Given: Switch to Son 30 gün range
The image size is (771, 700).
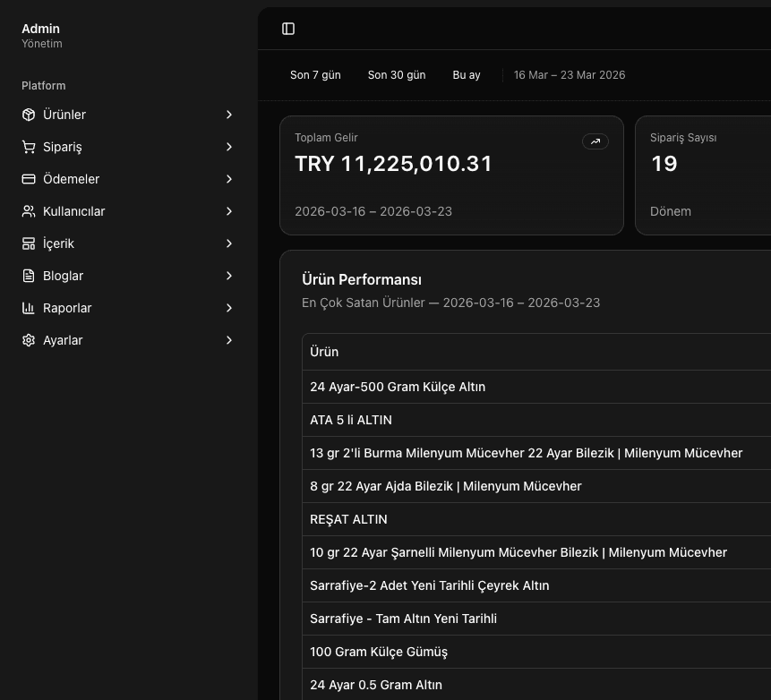Looking at the screenshot, I should coord(397,75).
